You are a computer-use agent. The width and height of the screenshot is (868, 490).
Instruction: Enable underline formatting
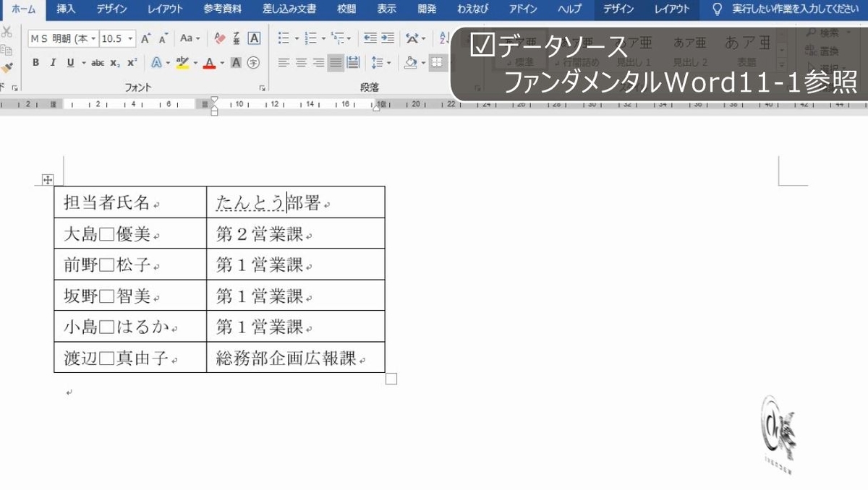pyautogui.click(x=71, y=63)
